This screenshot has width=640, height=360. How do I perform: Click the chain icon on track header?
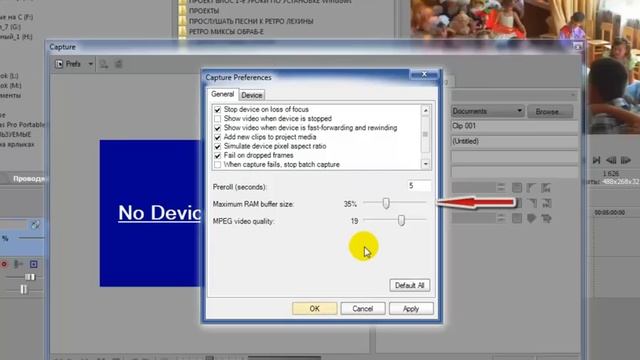[x=36, y=224]
